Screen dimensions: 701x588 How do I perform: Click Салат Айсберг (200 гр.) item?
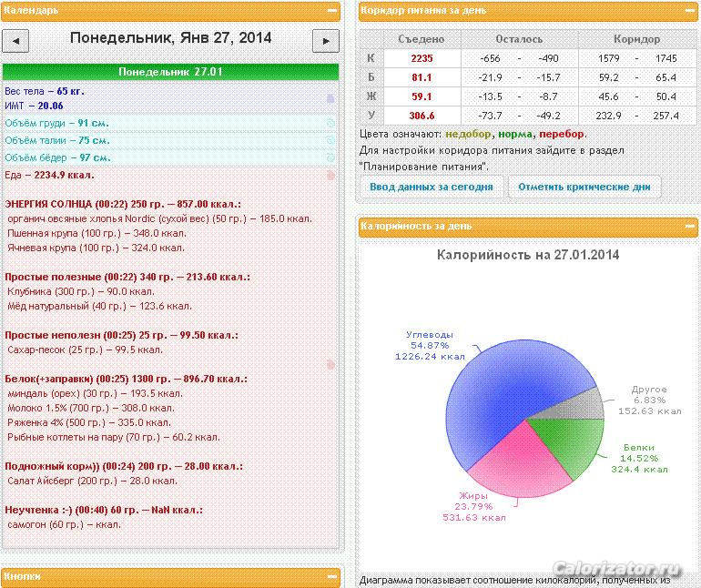click(x=93, y=482)
